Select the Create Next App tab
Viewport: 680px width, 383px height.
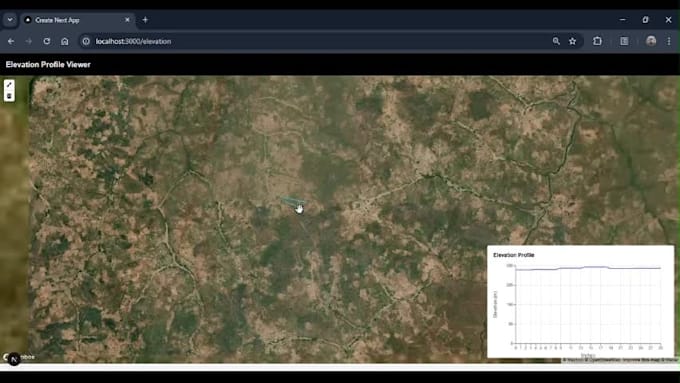pos(78,20)
